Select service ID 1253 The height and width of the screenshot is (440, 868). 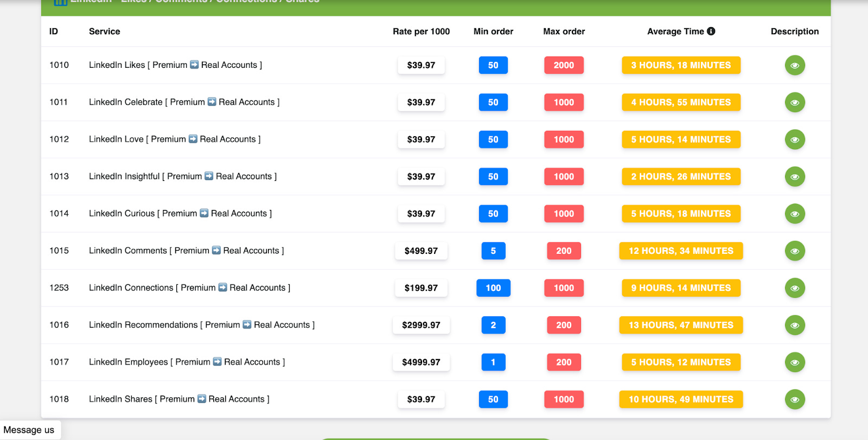coord(59,288)
